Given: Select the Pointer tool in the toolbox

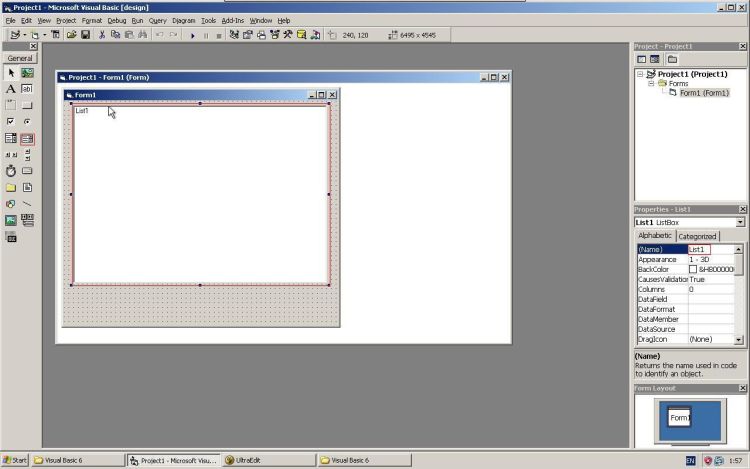Looking at the screenshot, I should click(x=11, y=73).
